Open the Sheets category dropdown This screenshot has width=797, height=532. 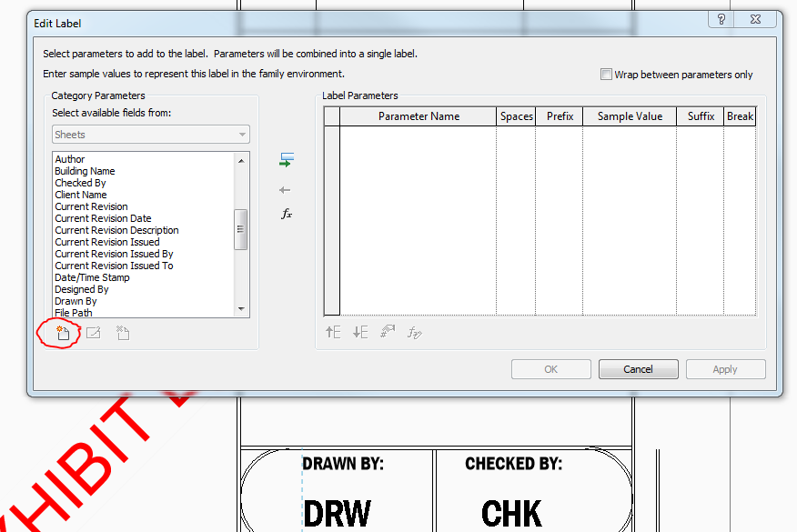[x=244, y=134]
